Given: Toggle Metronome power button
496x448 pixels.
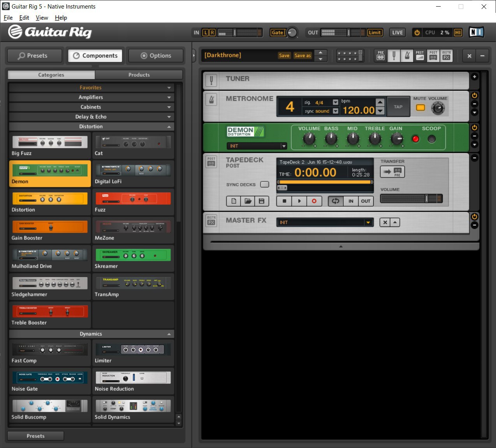Looking at the screenshot, I should [475, 95].
